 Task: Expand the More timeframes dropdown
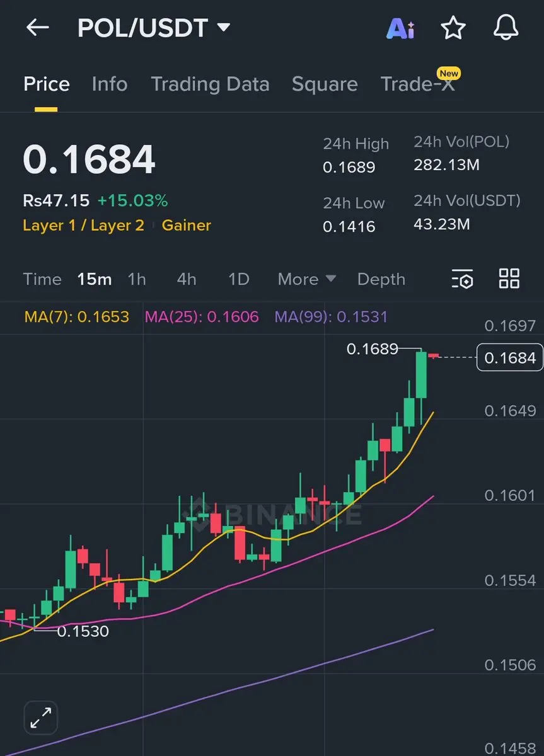(x=306, y=279)
